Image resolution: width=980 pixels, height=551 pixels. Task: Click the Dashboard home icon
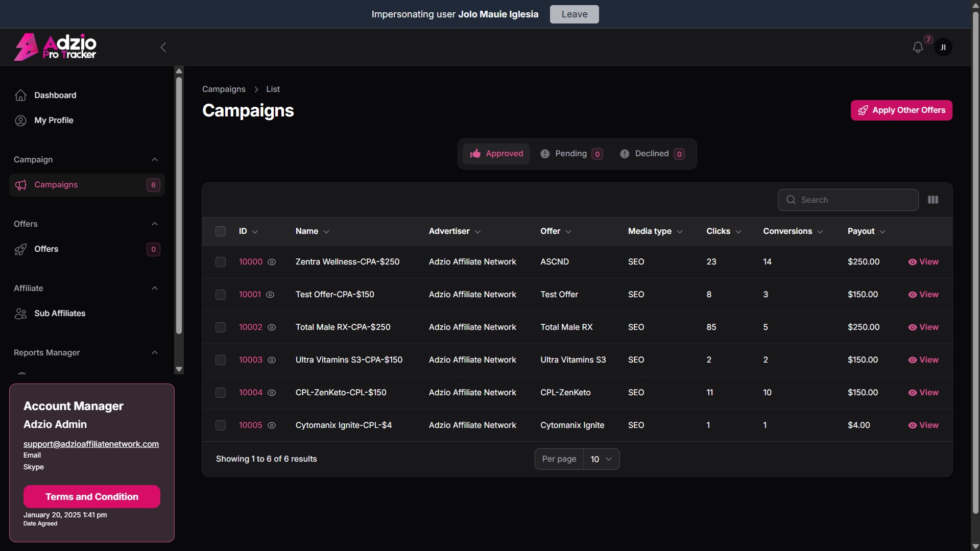(x=20, y=95)
